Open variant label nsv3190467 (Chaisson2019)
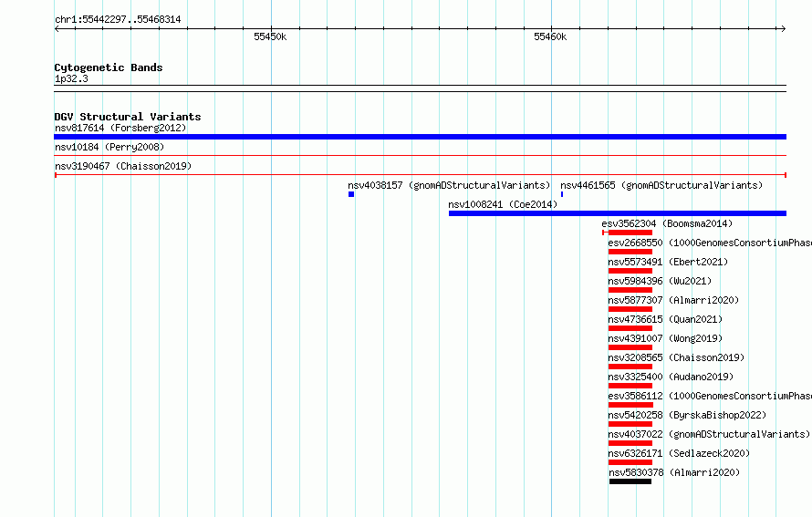812x517 pixels. click(123, 166)
